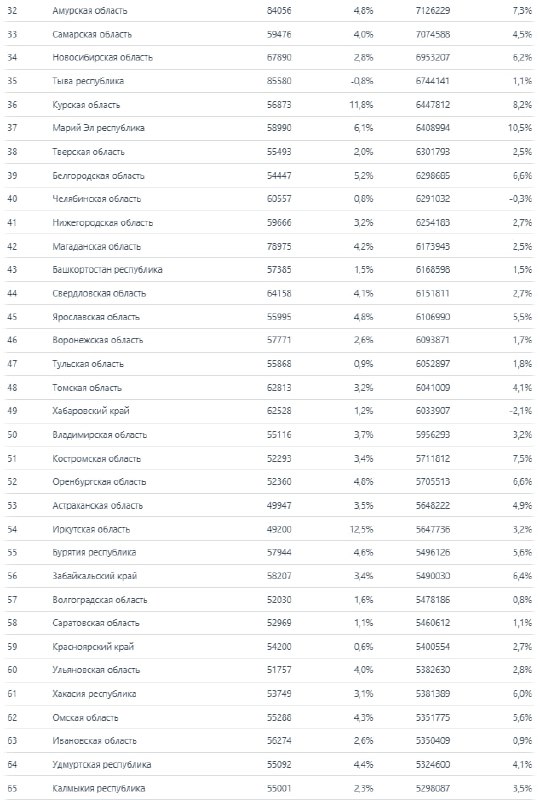Select the Красноярский край row
Viewport: 540px width, 800px height.
(270, 647)
